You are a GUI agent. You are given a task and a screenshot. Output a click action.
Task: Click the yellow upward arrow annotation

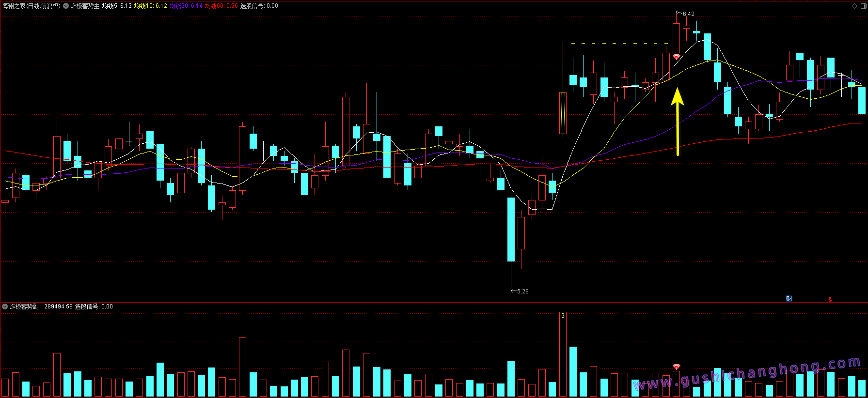pyautogui.click(x=678, y=122)
